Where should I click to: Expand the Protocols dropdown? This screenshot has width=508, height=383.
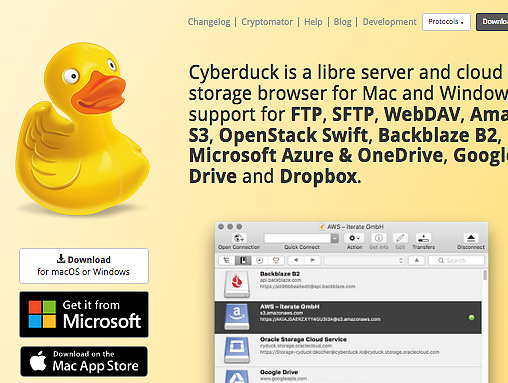[446, 22]
